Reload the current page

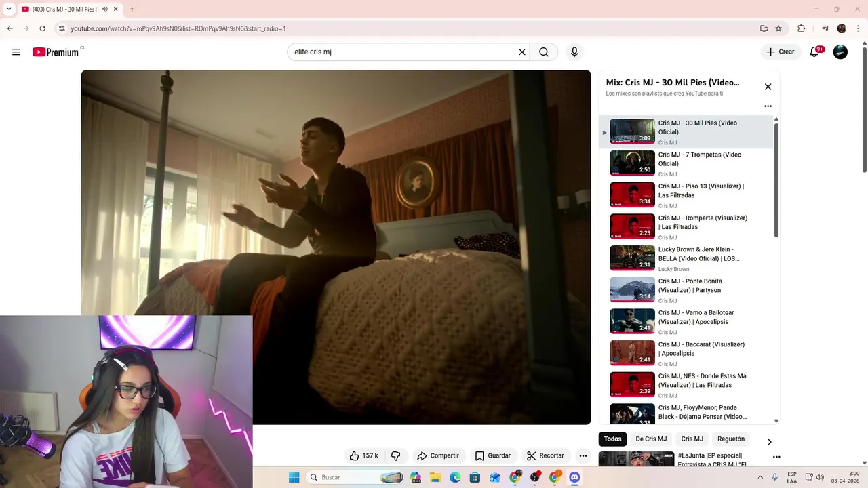42,28
